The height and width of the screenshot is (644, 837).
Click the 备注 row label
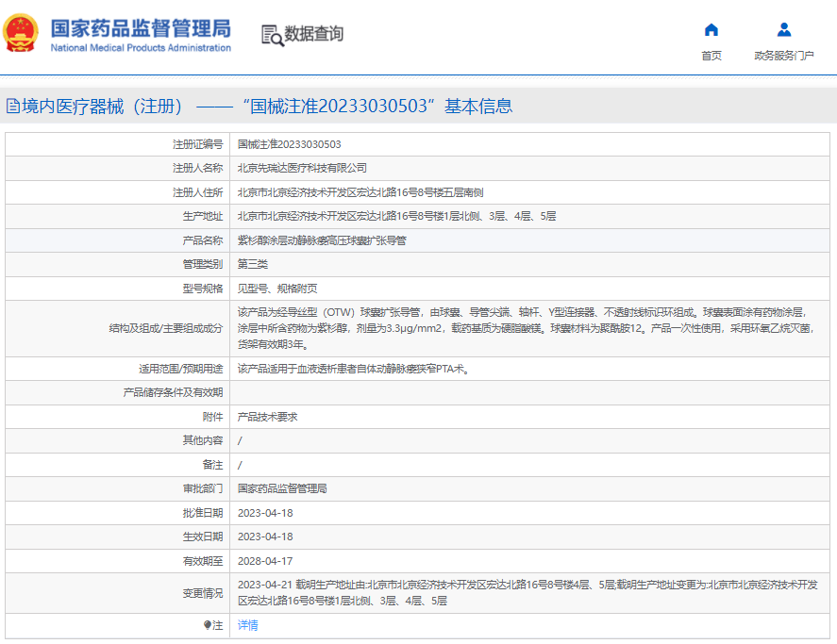point(212,465)
